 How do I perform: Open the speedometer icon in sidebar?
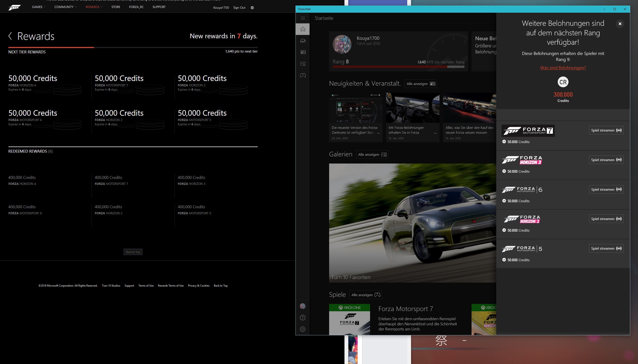click(x=303, y=41)
